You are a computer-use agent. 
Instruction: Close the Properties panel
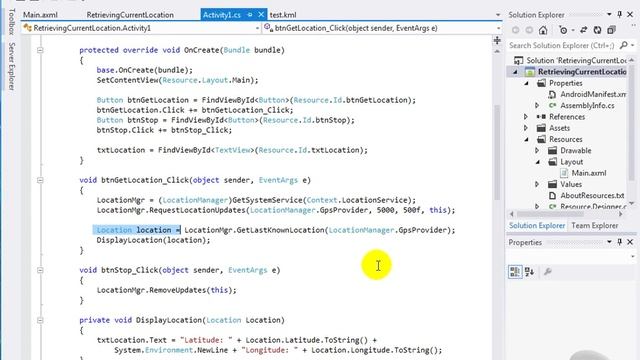pos(630,242)
